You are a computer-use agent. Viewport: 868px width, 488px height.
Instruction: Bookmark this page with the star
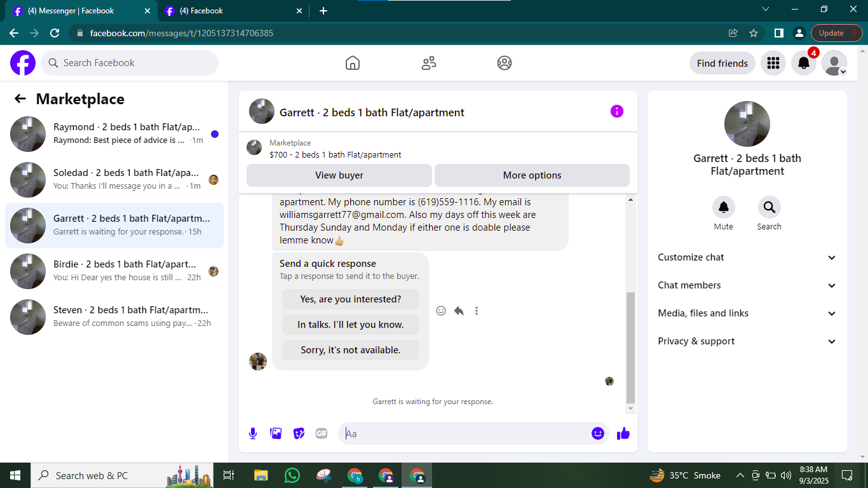pos(754,33)
